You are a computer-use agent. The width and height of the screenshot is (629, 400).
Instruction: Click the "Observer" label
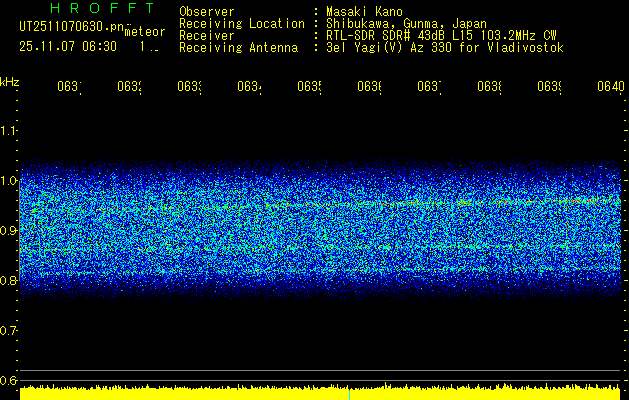pyautogui.click(x=207, y=12)
